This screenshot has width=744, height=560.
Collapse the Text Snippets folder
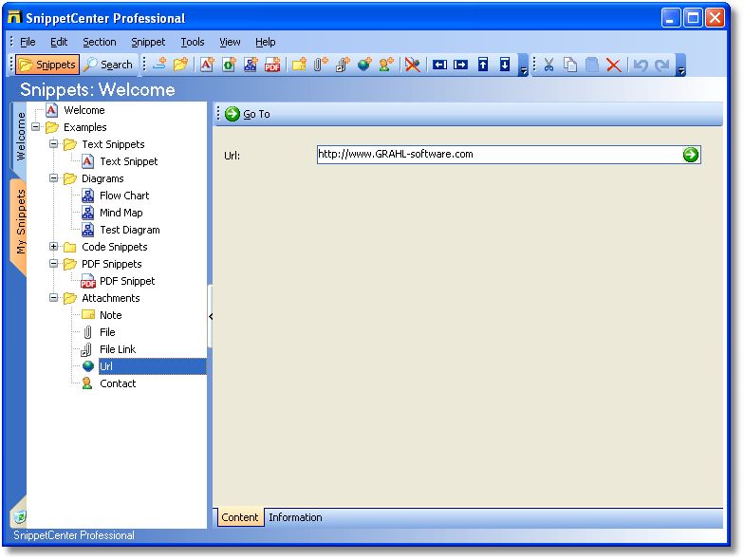click(53, 144)
